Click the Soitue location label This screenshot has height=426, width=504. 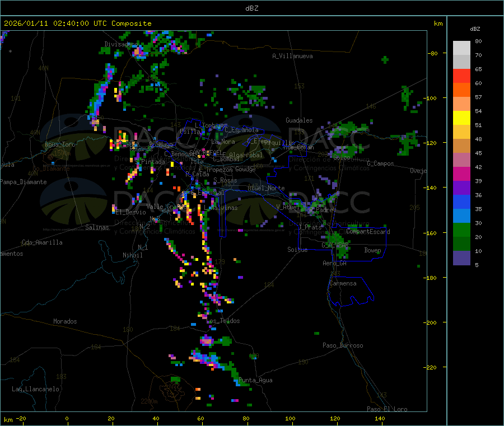click(297, 250)
